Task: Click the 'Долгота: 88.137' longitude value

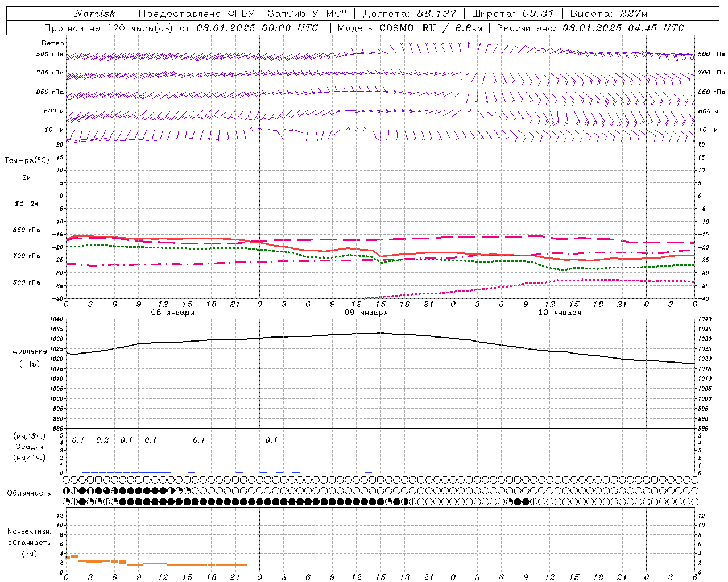Action: point(409,14)
